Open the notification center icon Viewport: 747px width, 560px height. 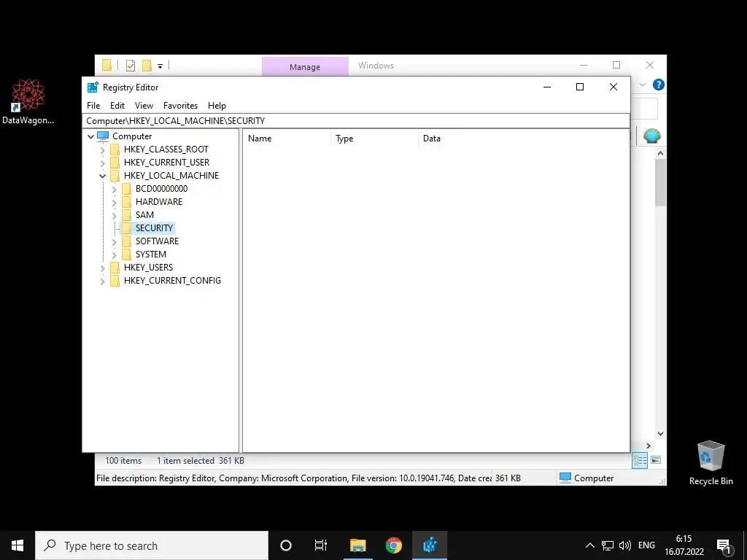pos(724,545)
